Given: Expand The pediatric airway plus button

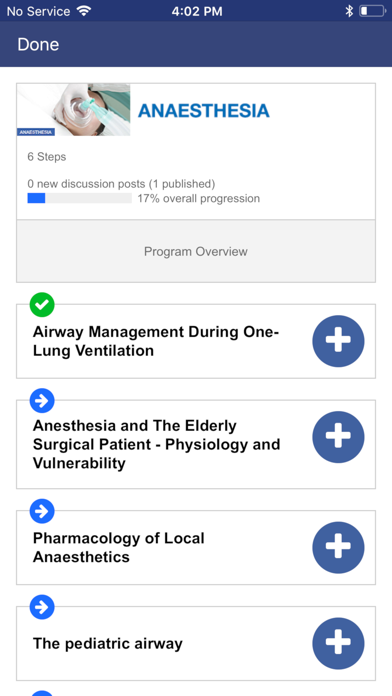Looking at the screenshot, I should [338, 643].
